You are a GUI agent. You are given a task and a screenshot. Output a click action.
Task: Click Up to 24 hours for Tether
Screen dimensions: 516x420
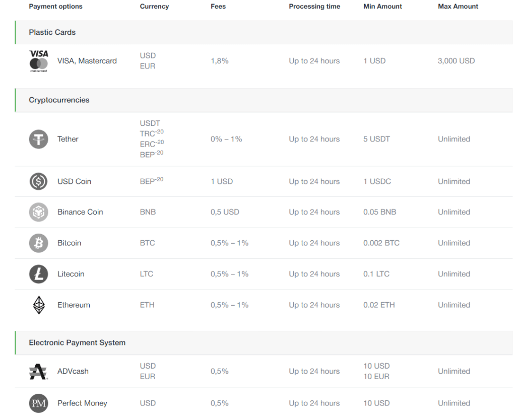[x=314, y=139]
